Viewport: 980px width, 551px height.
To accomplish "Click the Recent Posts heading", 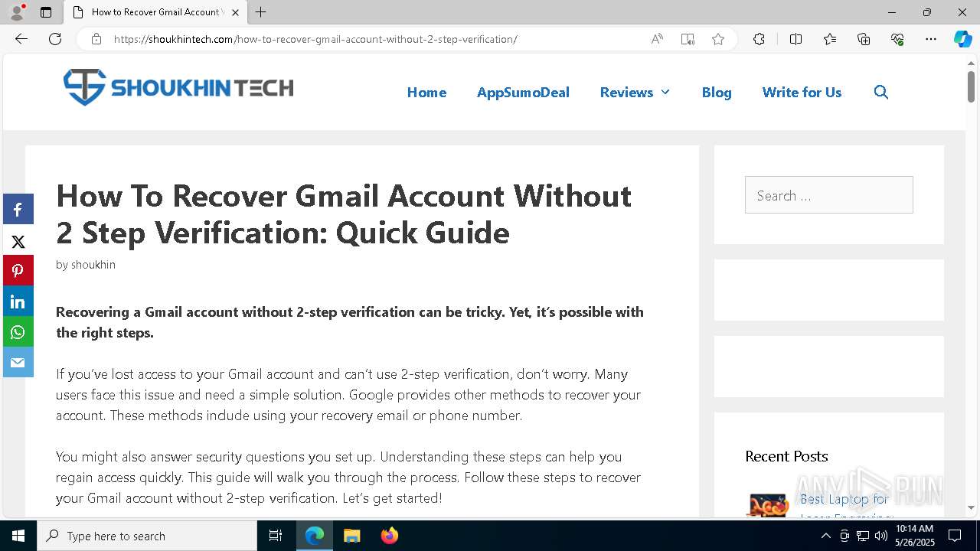I will (x=786, y=456).
